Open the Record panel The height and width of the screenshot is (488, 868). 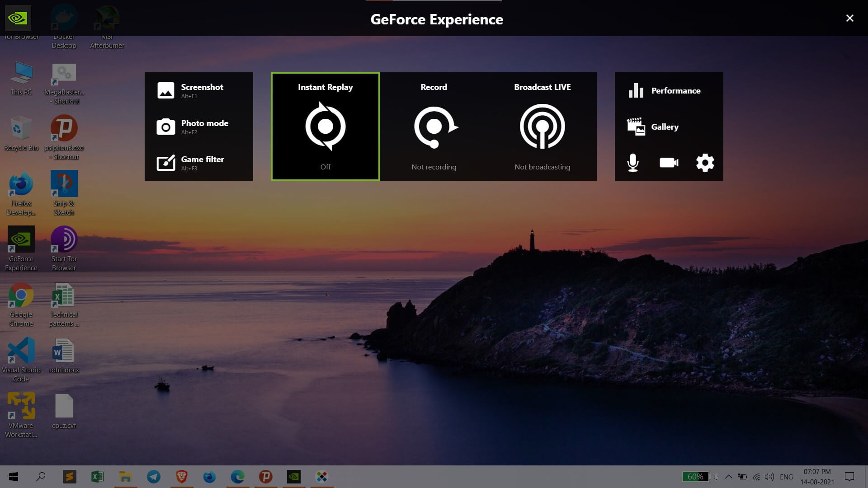[434, 127]
